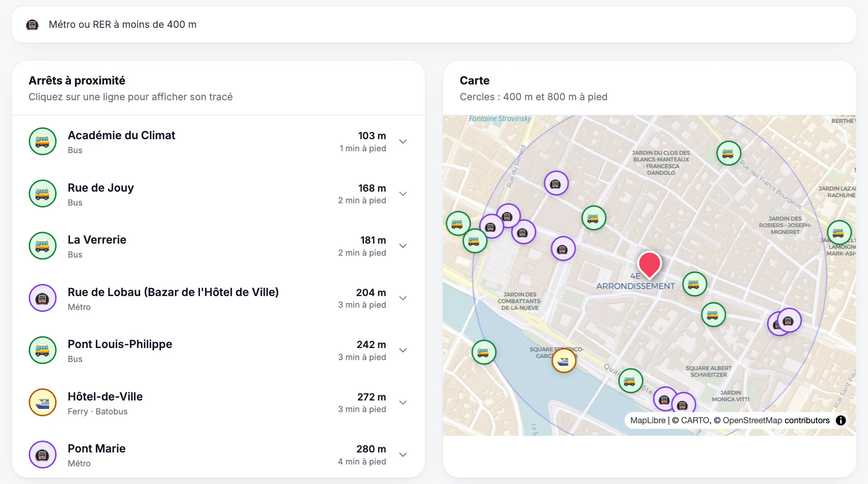Expand the La Verrerie stop details
This screenshot has height=484, width=868.
pos(403,246)
